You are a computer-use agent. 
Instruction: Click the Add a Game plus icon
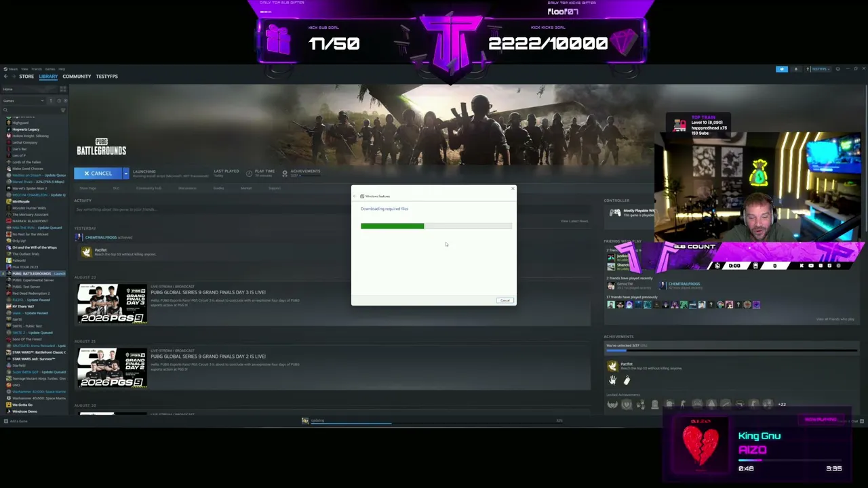[5, 422]
